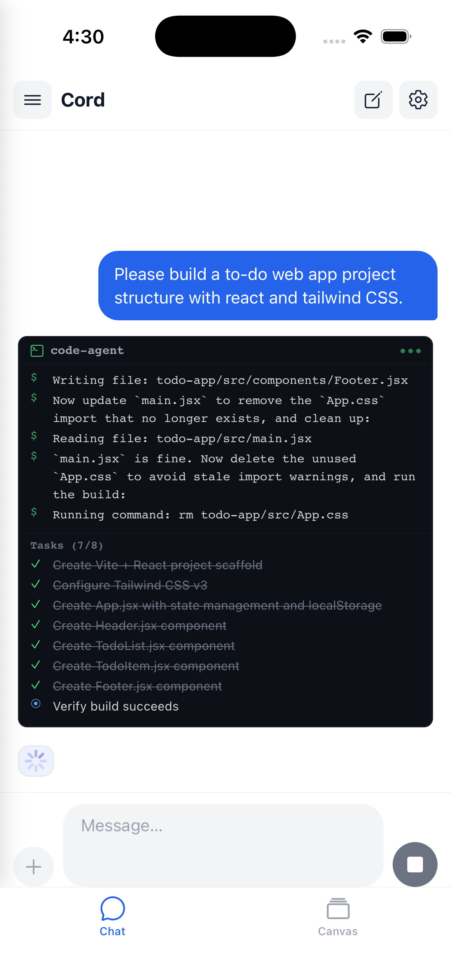Add attachment with the plus button

click(34, 866)
